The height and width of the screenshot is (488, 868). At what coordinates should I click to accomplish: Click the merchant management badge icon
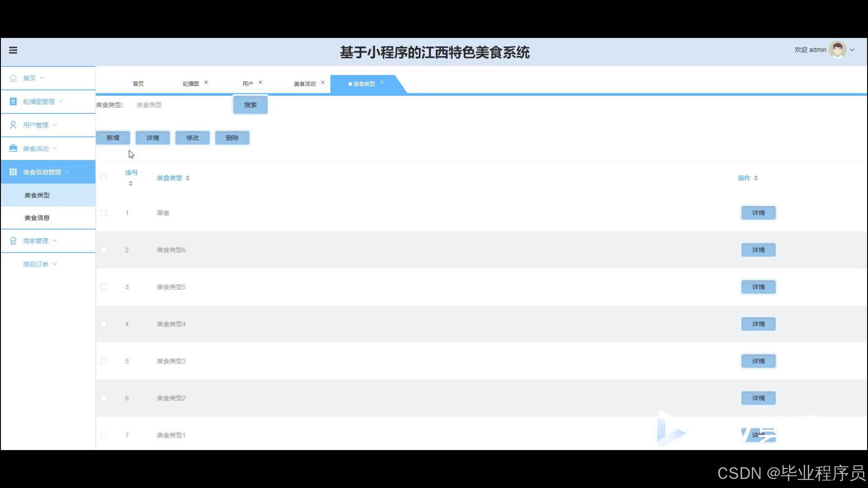pos(13,241)
